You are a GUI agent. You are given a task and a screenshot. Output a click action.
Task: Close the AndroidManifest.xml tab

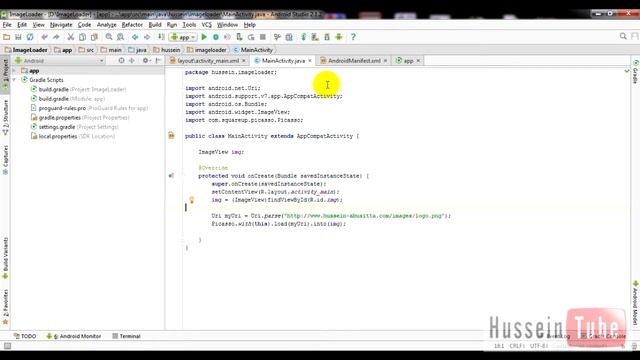[x=385, y=60]
